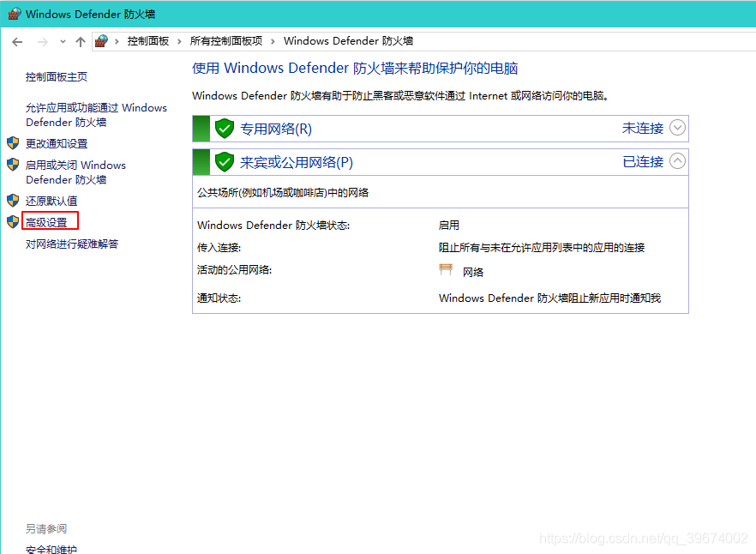
Task: Collapse the 来宾或公用网络(P) section chevron
Action: pyautogui.click(x=677, y=161)
